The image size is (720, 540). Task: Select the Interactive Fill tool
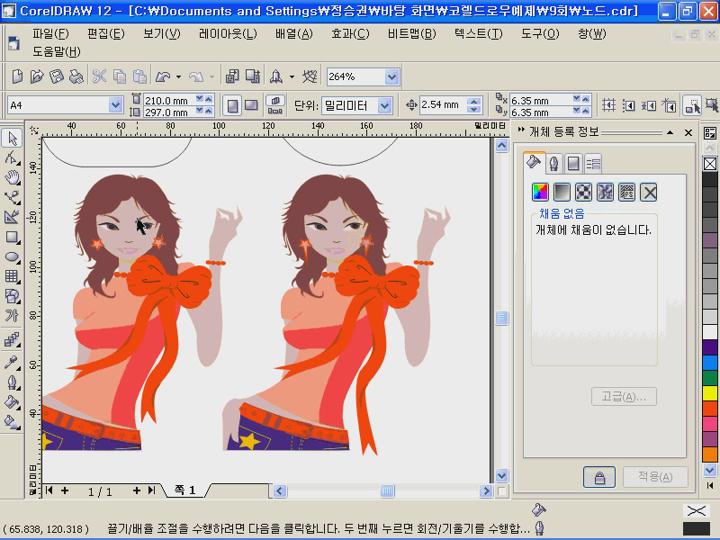pos(12,422)
